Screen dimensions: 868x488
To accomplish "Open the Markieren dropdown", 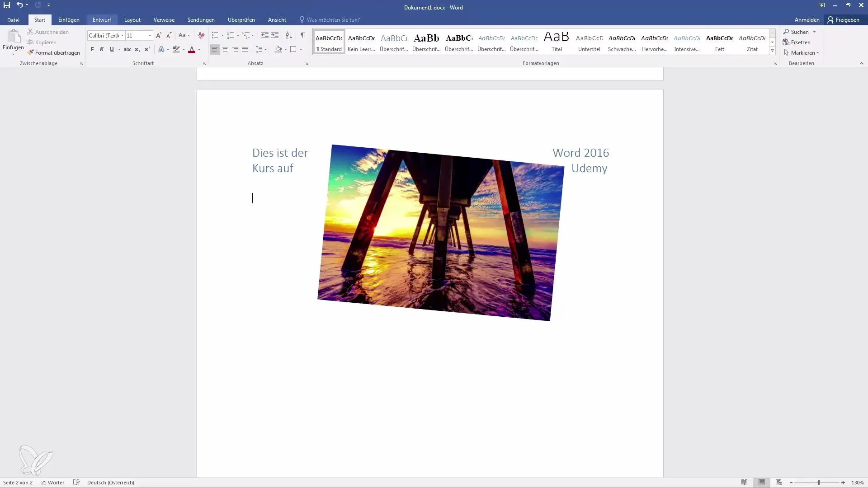I will tap(801, 53).
